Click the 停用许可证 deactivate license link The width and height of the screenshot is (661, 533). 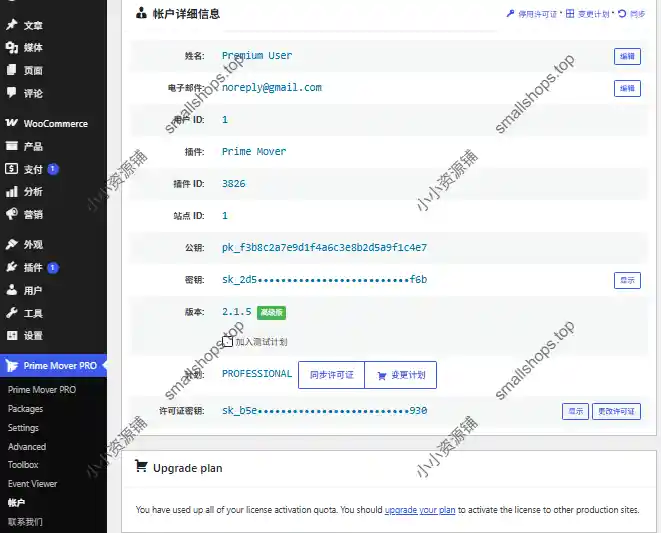pyautogui.click(x=537, y=14)
